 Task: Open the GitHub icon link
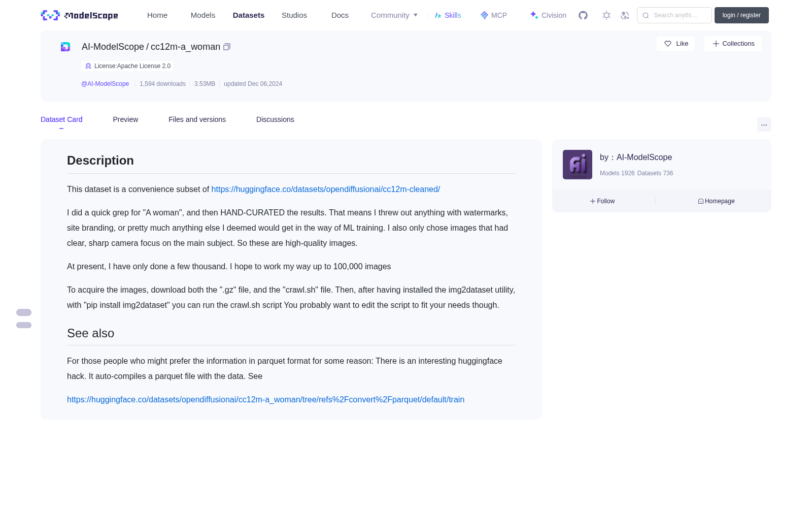[x=583, y=15]
